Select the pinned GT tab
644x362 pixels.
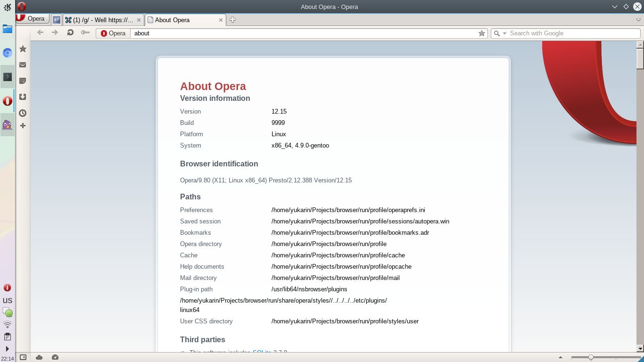pyautogui.click(x=57, y=20)
